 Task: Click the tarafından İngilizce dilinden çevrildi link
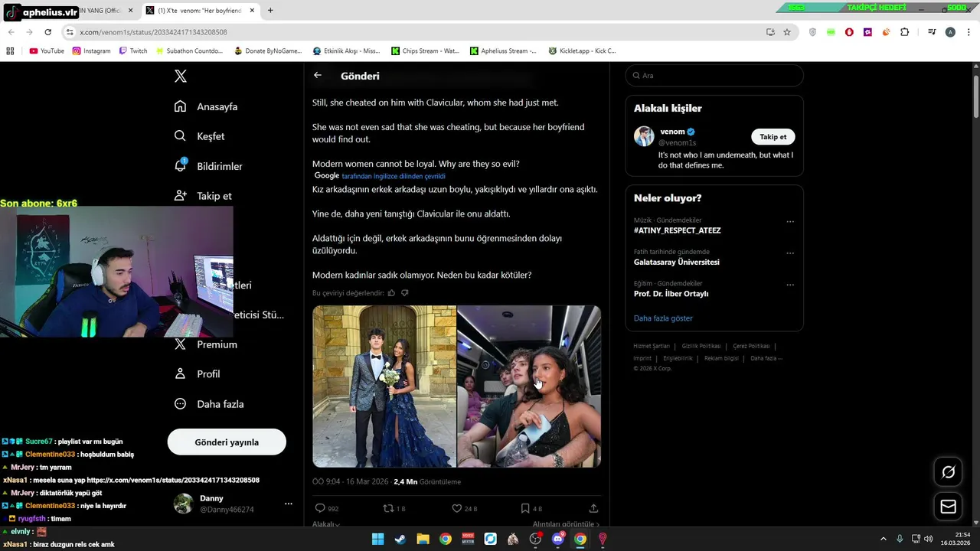[394, 176]
